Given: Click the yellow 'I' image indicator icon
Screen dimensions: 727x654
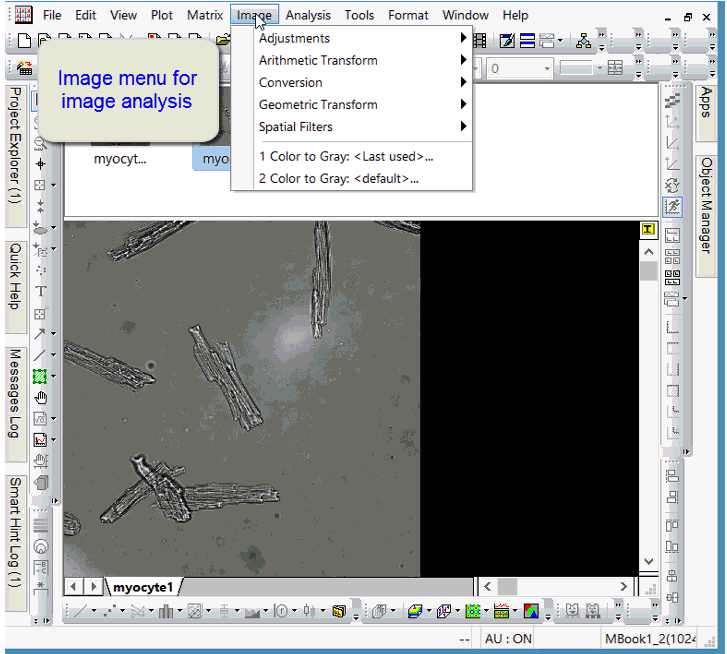Looking at the screenshot, I should coord(647,230).
